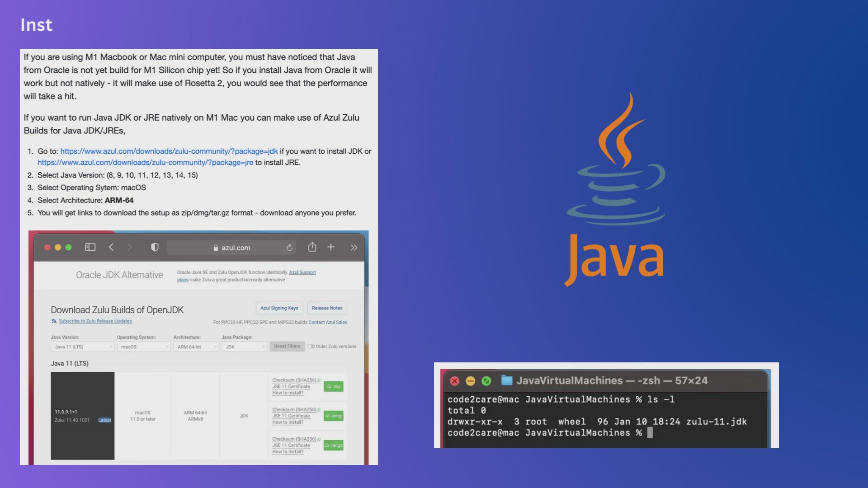
Task: Click the RSS icon near Subscribe link
Action: (x=54, y=321)
